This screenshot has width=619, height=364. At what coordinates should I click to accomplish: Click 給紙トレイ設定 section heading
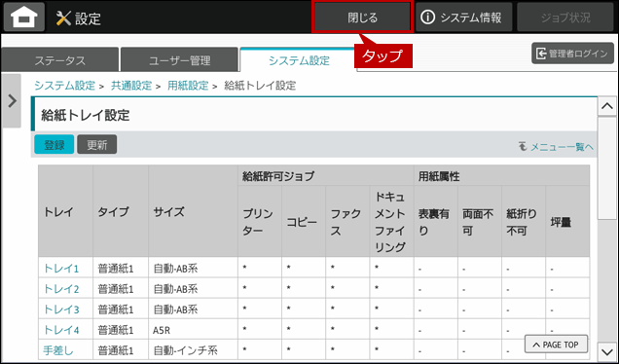pos(86,115)
